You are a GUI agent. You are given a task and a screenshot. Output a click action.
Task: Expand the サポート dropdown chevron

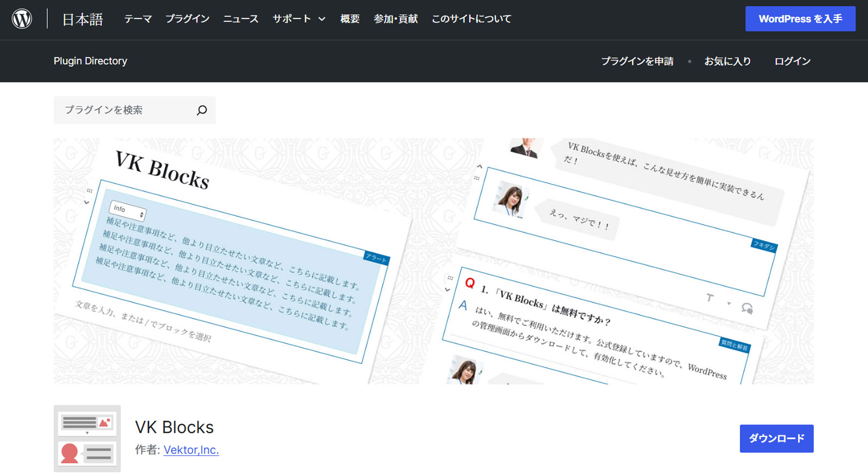pos(322,19)
